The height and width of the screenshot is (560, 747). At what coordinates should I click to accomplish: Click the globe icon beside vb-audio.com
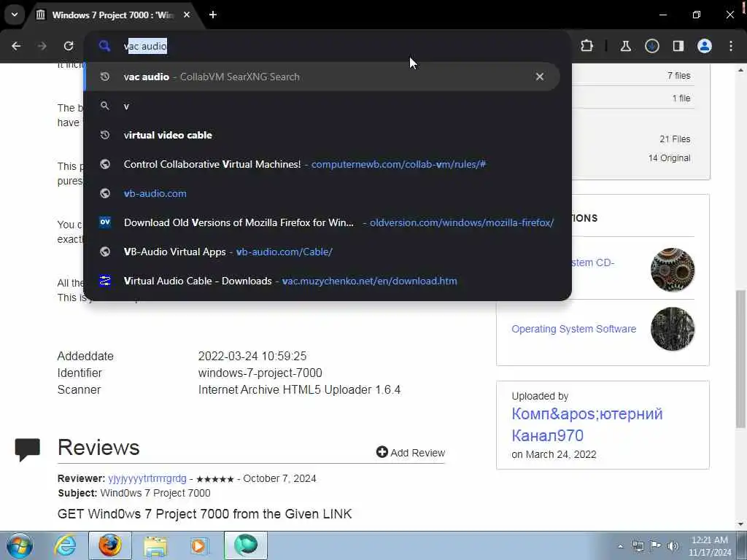click(105, 193)
